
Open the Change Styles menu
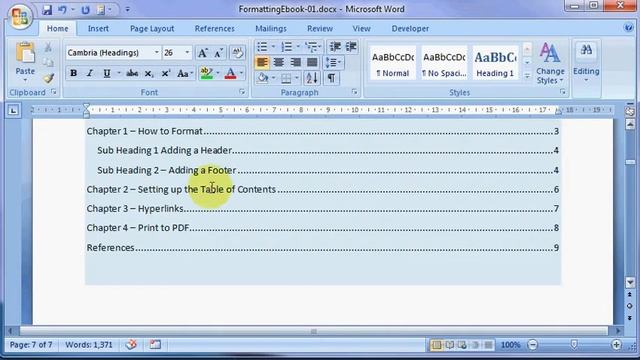pyautogui.click(x=550, y=63)
